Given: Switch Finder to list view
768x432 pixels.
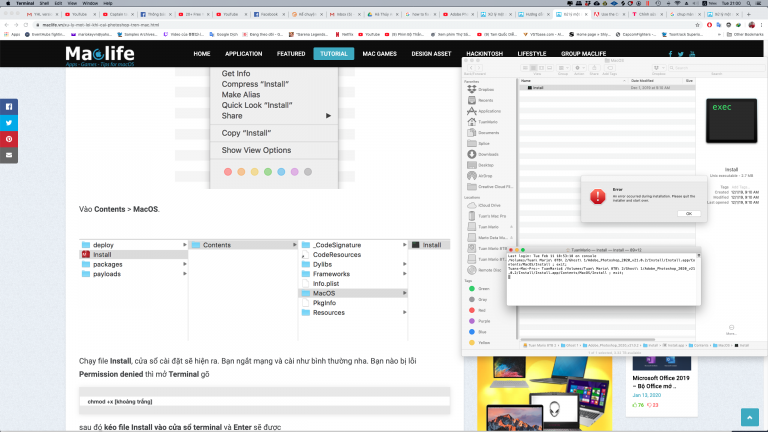Looking at the screenshot, I should (x=533, y=68).
